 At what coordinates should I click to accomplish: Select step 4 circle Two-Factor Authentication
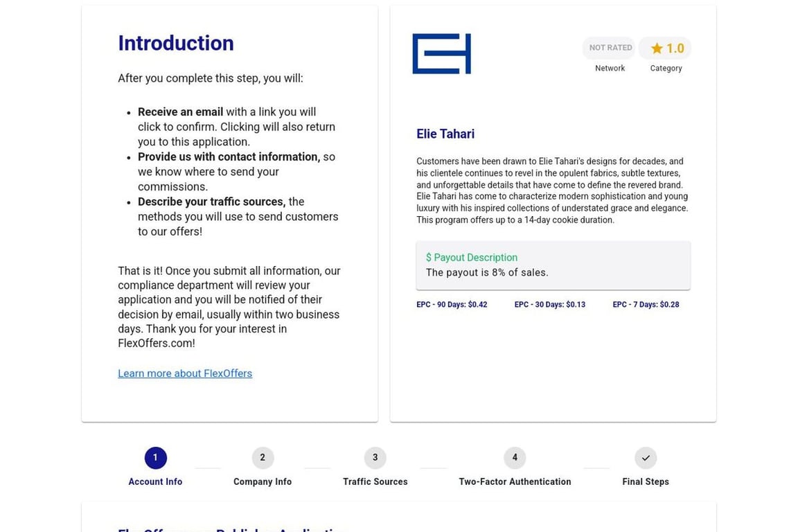515,458
